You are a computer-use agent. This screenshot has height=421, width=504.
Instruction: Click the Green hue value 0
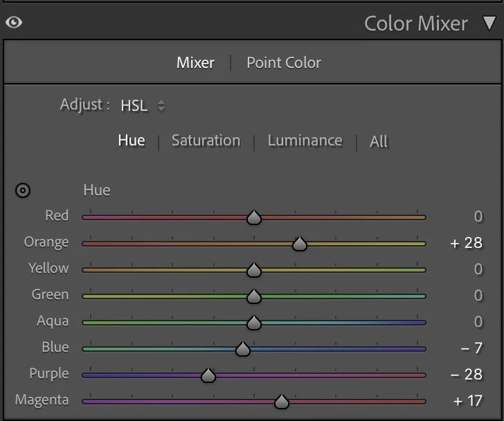coord(478,296)
